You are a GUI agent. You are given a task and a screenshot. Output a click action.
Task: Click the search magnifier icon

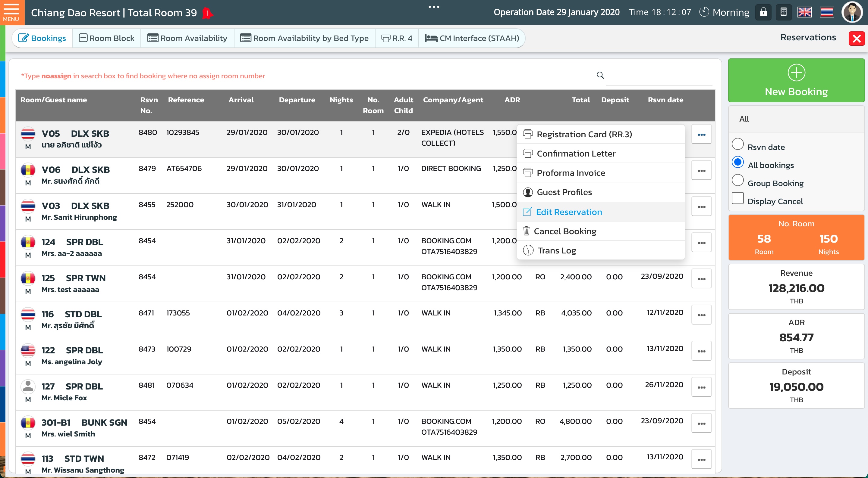coord(600,75)
